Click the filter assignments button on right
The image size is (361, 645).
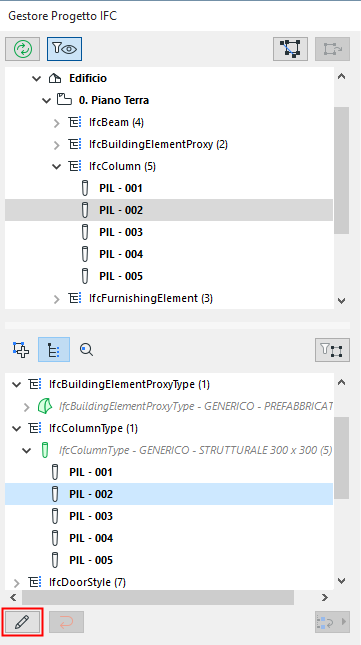coord(333,350)
